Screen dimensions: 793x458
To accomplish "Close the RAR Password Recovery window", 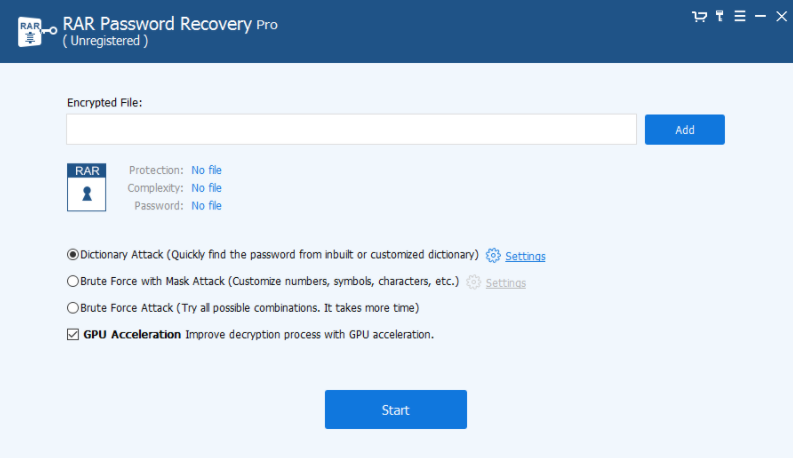I will 781,17.
